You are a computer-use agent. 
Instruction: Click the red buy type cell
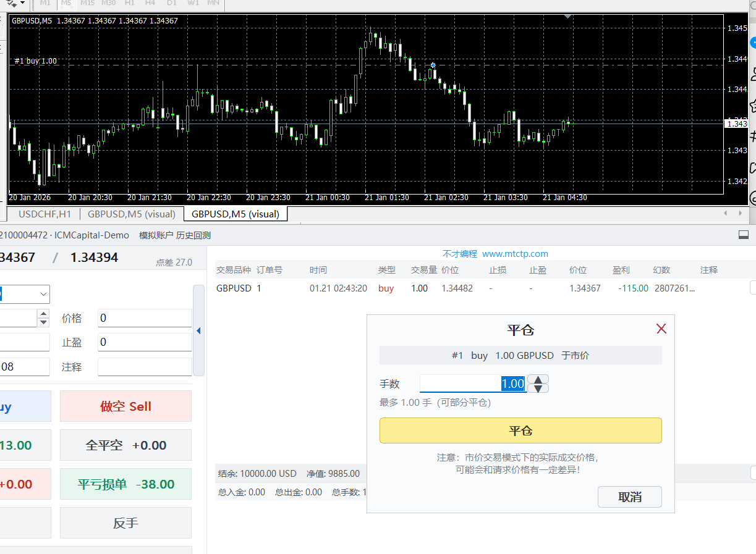(386, 288)
